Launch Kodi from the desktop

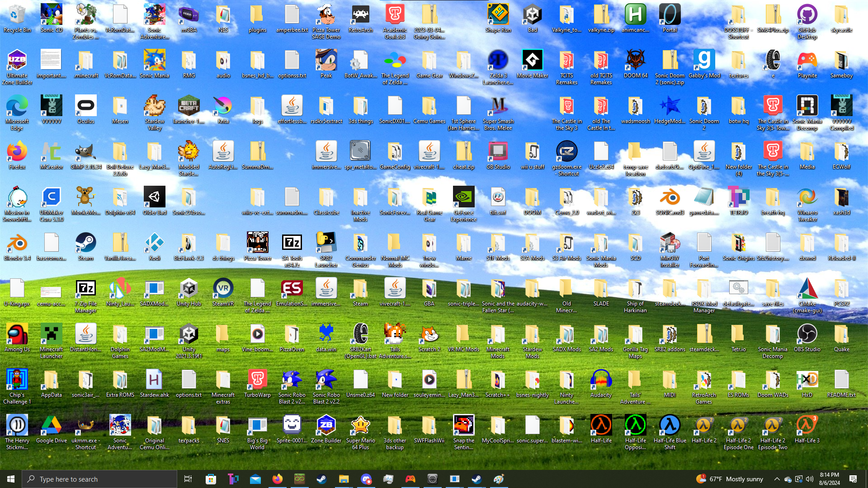155,246
